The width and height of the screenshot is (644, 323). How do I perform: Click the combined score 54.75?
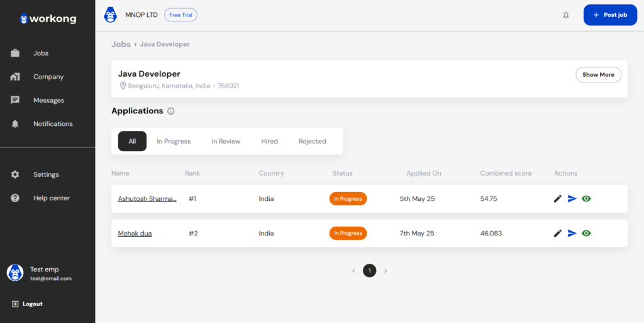(489, 199)
